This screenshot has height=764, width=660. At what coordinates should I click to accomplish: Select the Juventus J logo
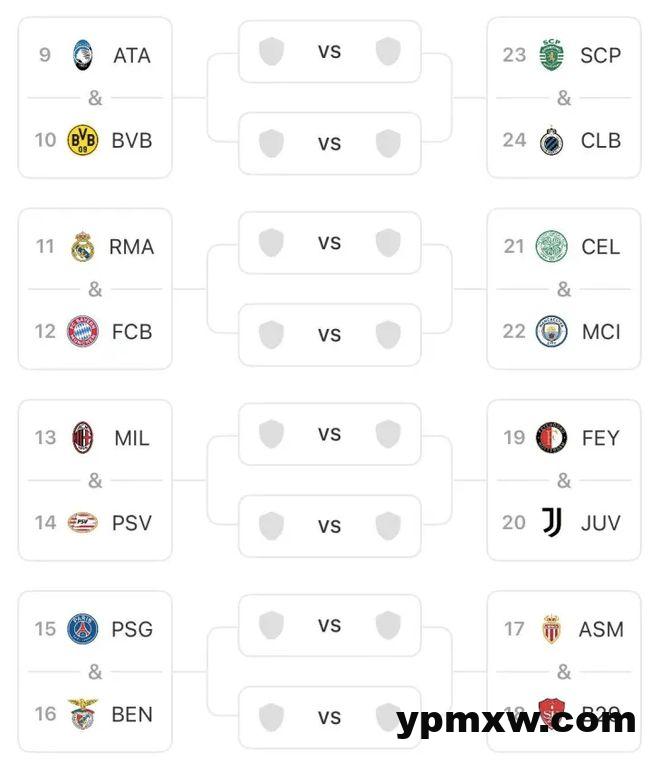tap(552, 522)
